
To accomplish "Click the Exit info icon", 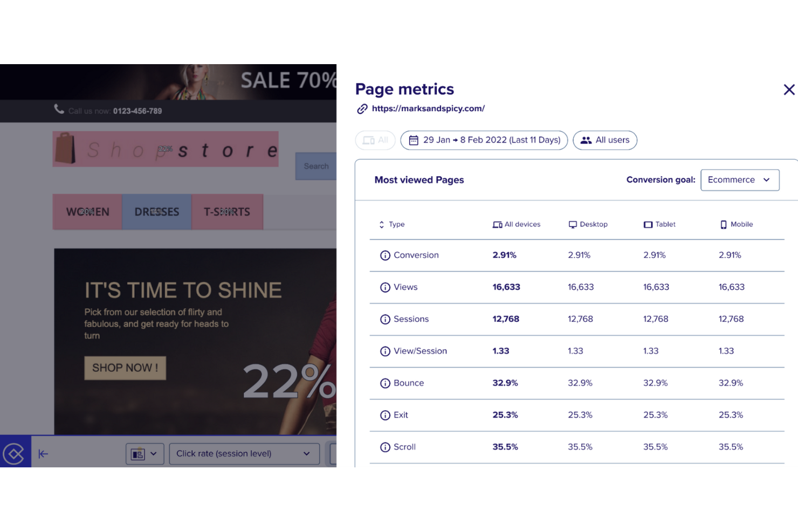I will pyautogui.click(x=385, y=415).
